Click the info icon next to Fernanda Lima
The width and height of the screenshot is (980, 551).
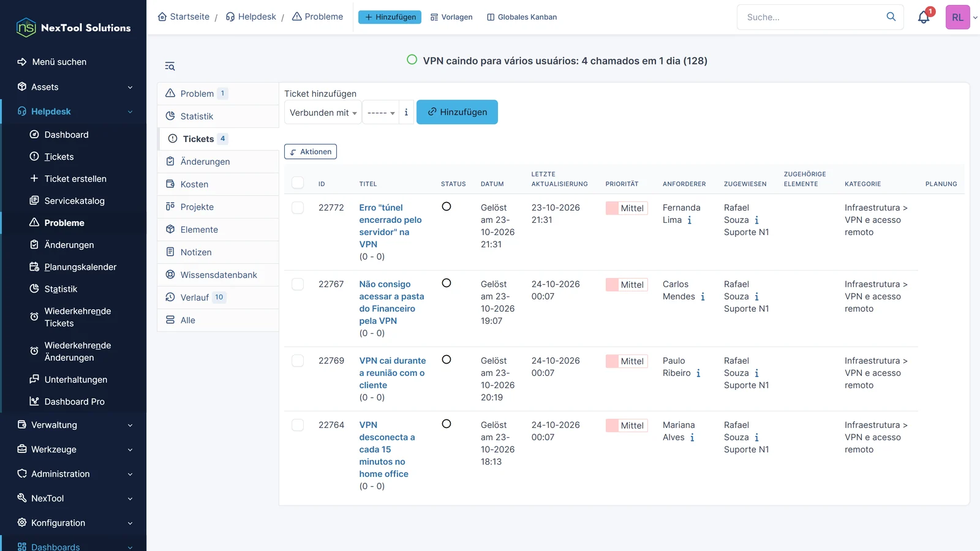click(690, 220)
